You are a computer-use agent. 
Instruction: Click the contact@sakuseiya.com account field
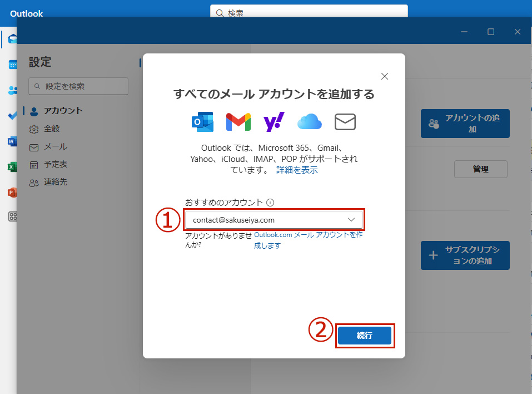click(274, 220)
